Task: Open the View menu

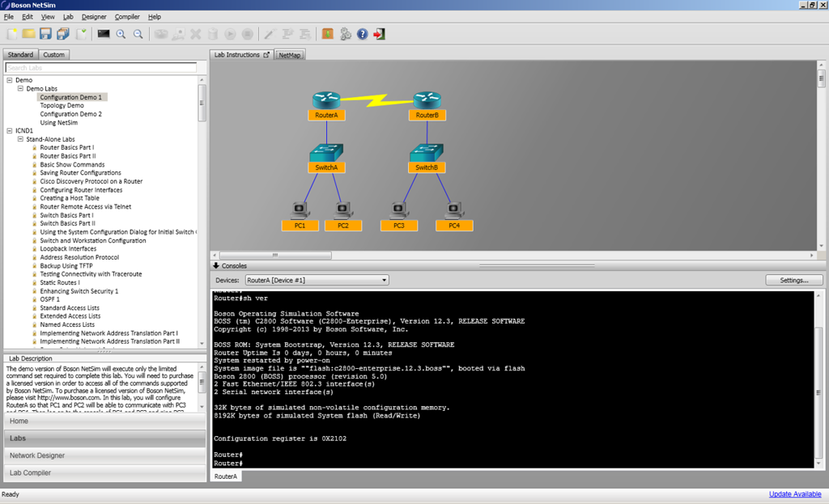Action: (x=48, y=17)
